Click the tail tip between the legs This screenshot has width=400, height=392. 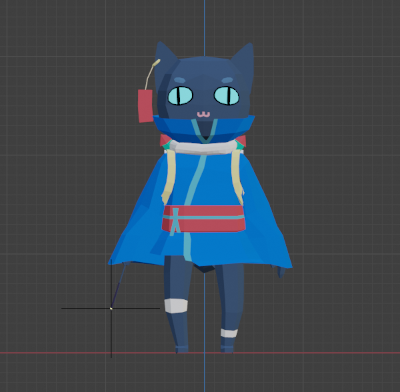pos(204,268)
